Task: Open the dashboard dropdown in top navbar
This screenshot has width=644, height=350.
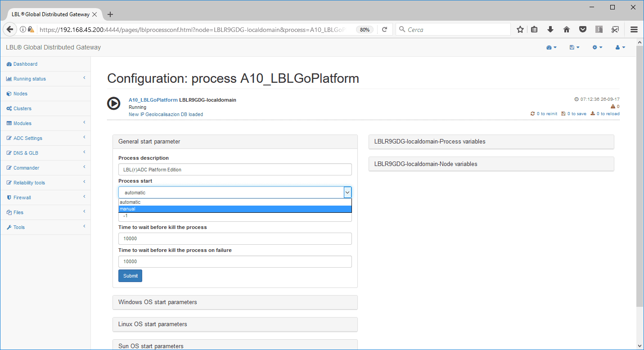Action: click(551, 47)
